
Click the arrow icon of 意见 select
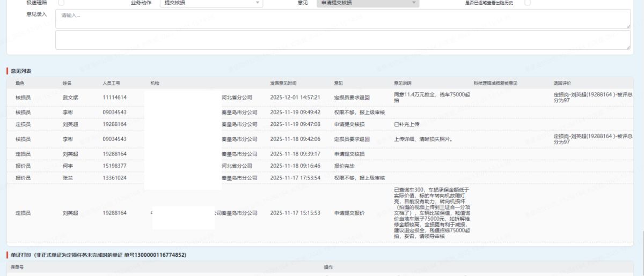click(414, 3)
